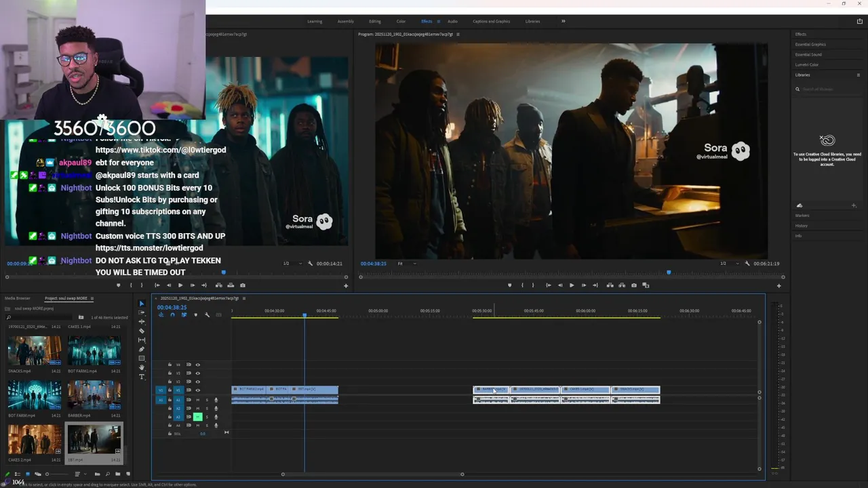Toggle V1 track output eye
Screen dimensions: 868x488
click(x=198, y=390)
